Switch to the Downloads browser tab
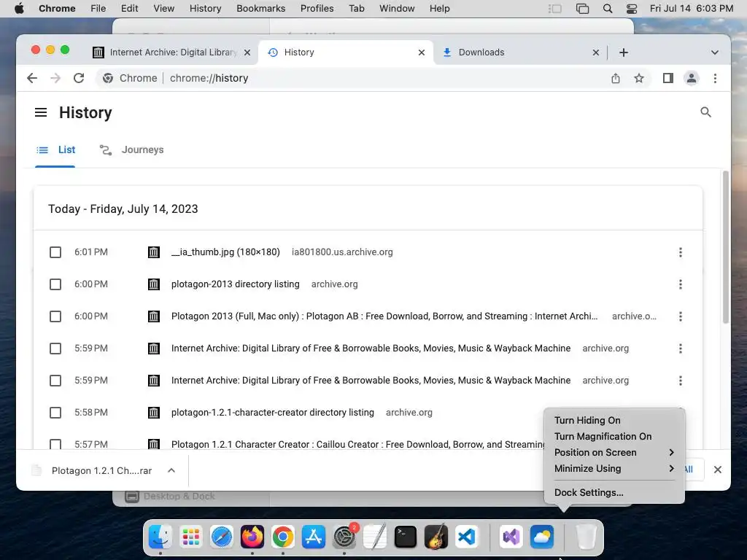The image size is (747, 560). (x=520, y=52)
